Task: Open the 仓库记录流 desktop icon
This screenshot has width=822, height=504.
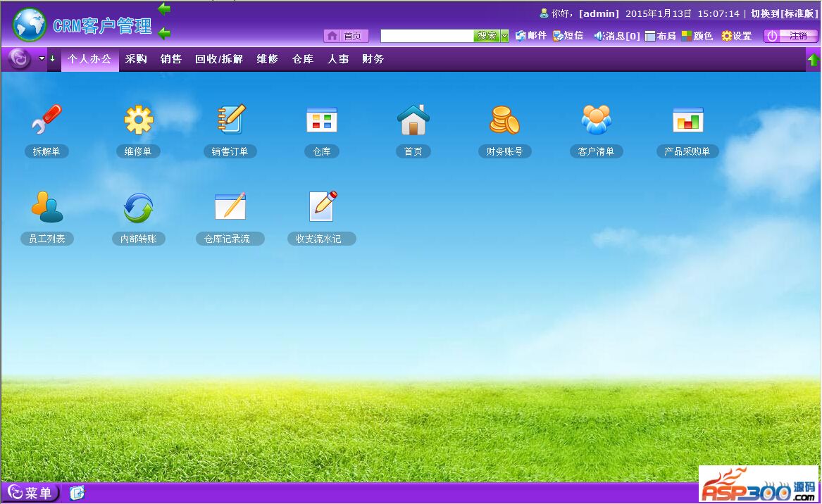Action: (x=230, y=208)
